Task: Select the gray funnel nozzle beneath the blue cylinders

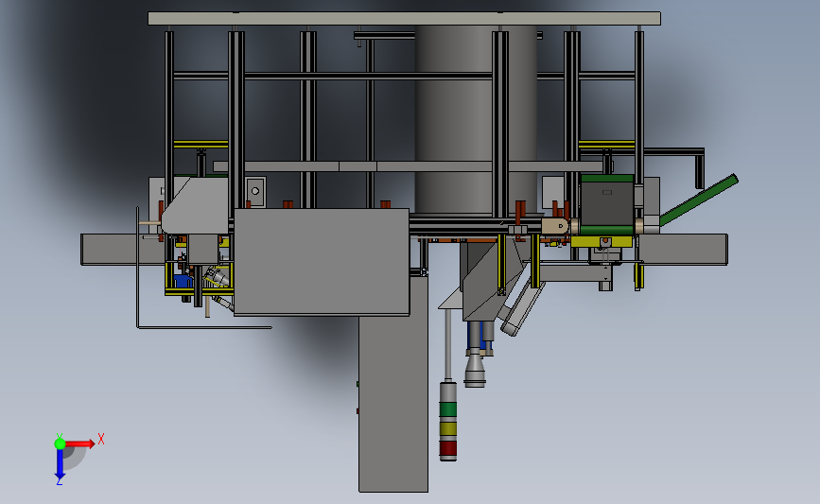Action: [x=475, y=370]
